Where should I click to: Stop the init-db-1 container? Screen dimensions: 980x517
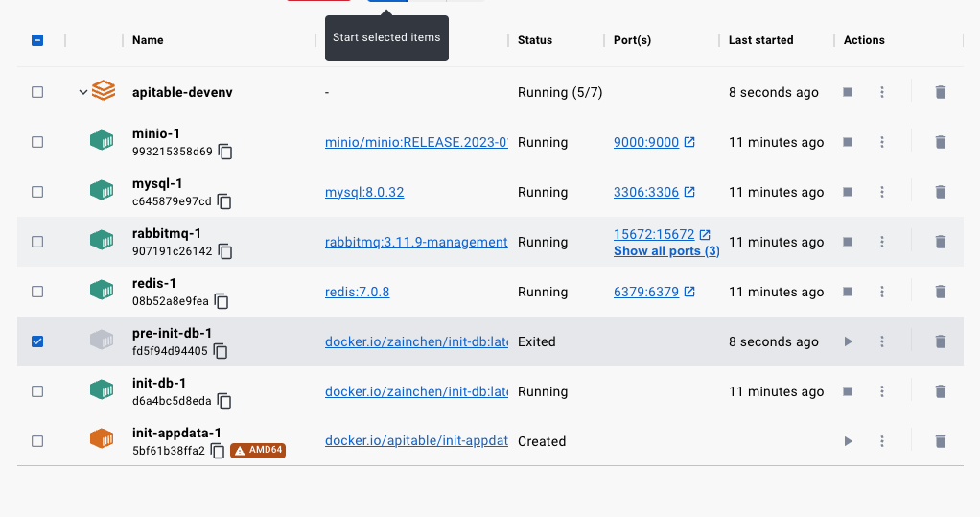point(848,391)
